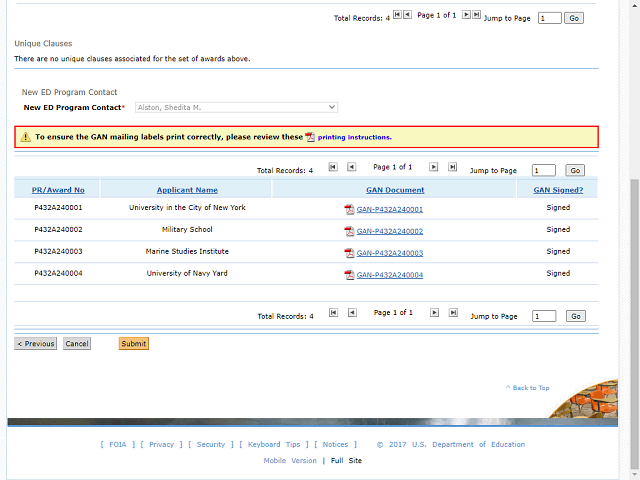Screen dimensions: 640x480
Task: Go to next page above GAN table
Action: tap(433, 167)
